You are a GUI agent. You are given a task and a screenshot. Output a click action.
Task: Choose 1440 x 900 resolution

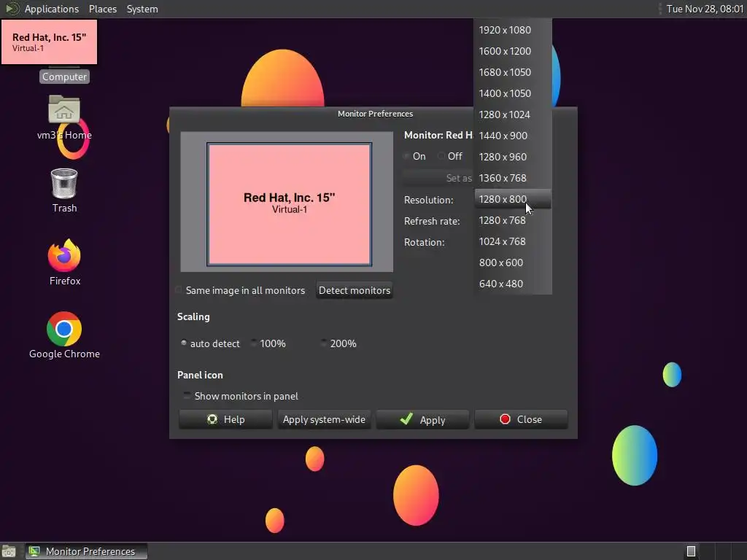pyautogui.click(x=513, y=136)
